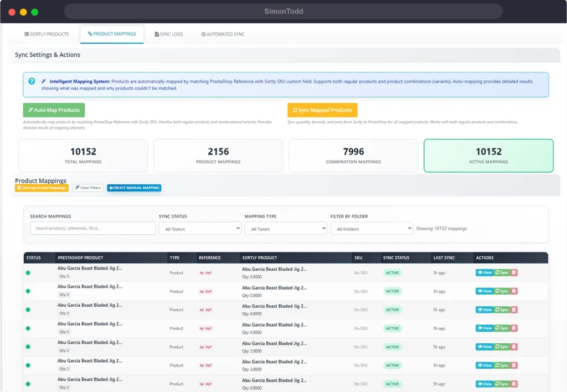Go to the Automated Sync tab
The height and width of the screenshot is (392, 567).
tap(223, 34)
